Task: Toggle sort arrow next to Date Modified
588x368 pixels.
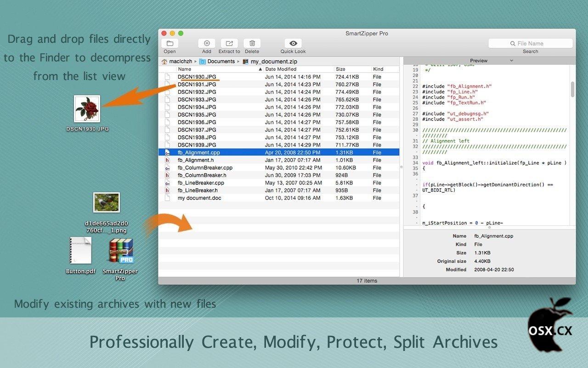Action: (x=260, y=69)
